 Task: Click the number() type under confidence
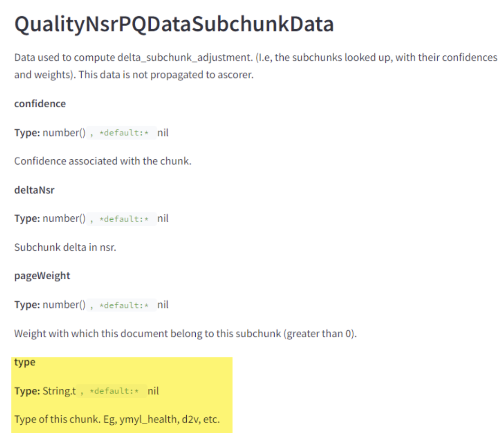click(64, 133)
